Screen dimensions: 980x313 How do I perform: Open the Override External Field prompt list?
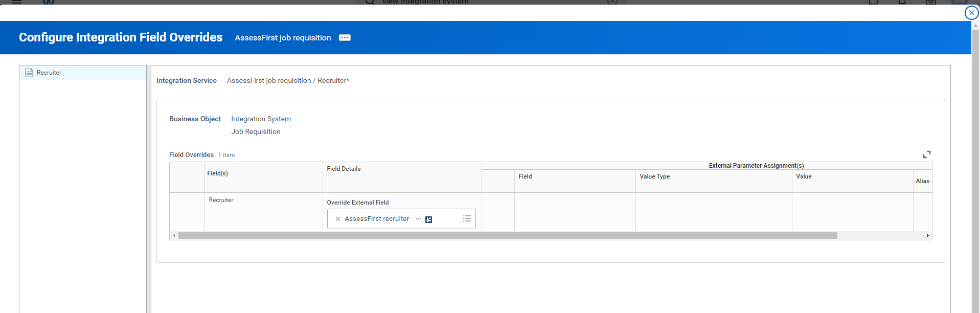tap(467, 219)
